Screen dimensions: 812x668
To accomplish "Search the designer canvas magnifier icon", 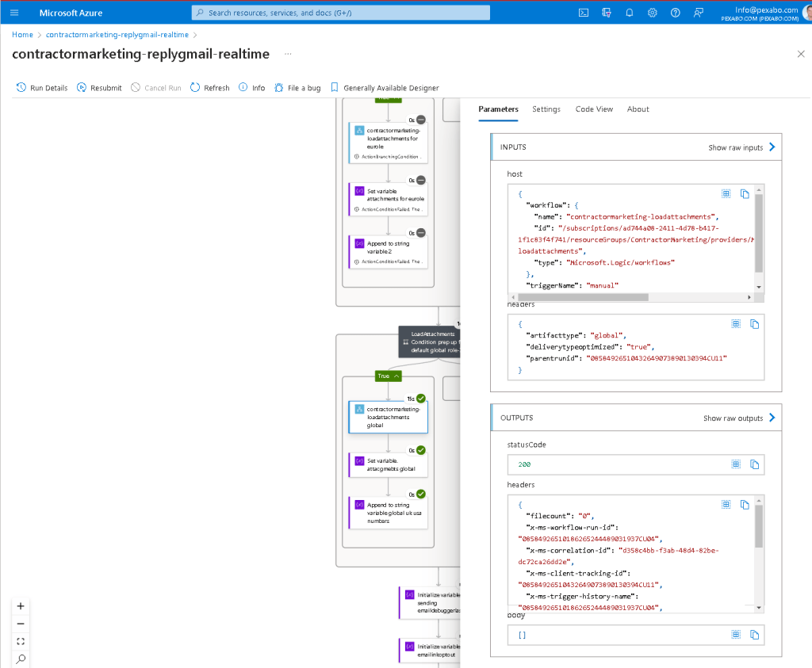I will pyautogui.click(x=21, y=658).
